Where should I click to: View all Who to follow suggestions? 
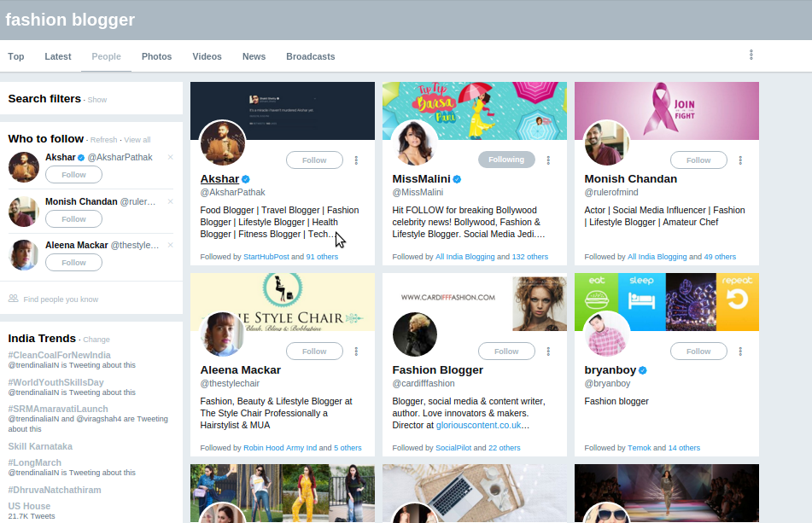pyautogui.click(x=137, y=140)
